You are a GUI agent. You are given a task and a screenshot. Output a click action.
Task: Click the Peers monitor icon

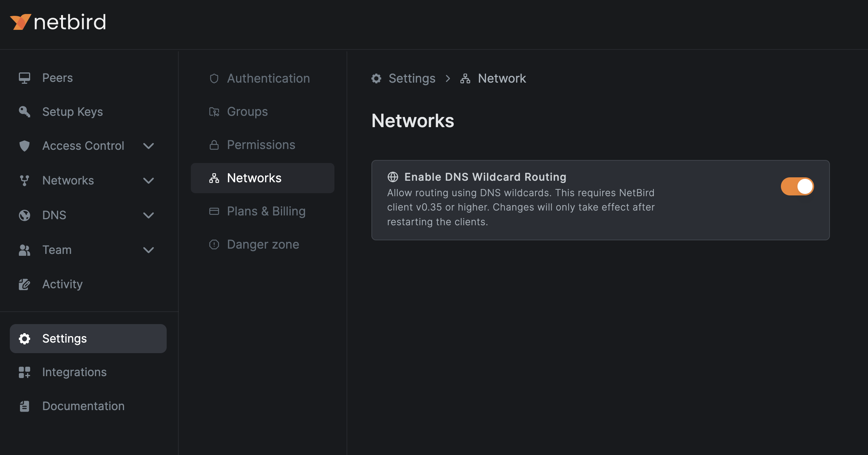coord(25,78)
